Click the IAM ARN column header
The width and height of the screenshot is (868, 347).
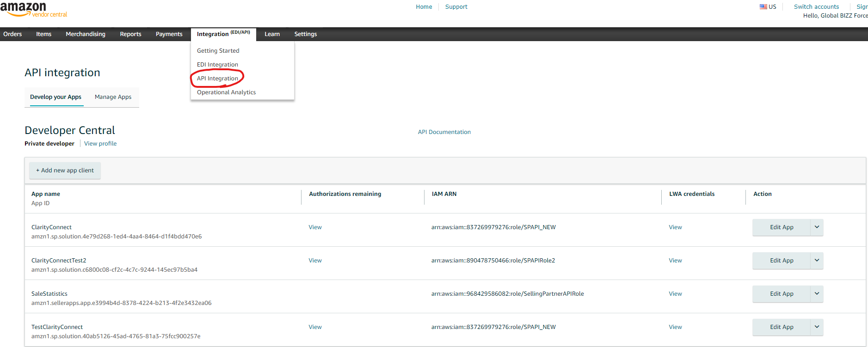[444, 194]
